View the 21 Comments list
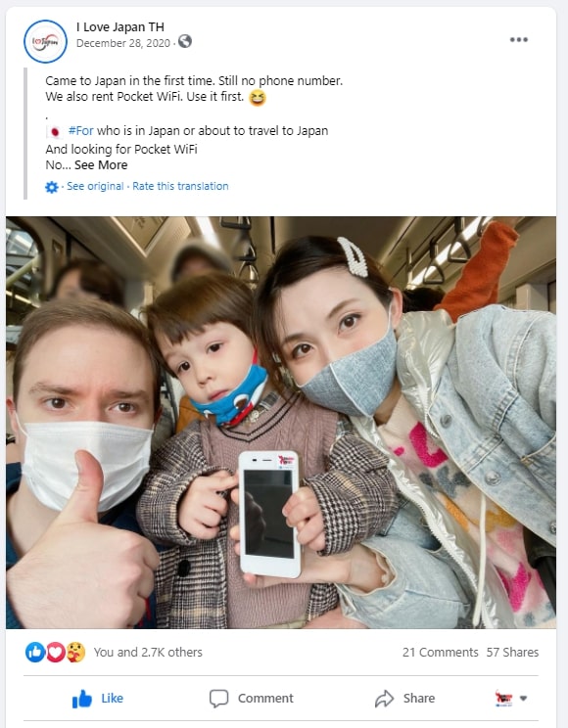Screen dimensions: 568x728 click(x=440, y=653)
